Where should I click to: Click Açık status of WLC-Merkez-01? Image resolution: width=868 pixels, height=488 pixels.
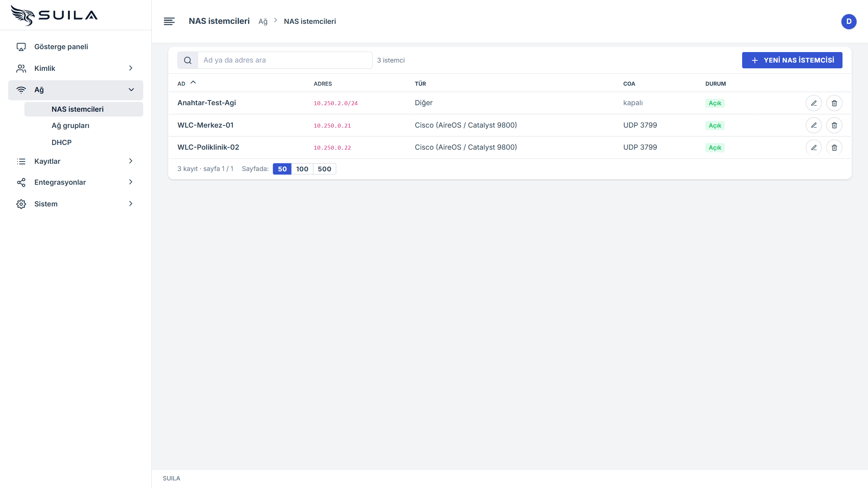[x=715, y=125]
